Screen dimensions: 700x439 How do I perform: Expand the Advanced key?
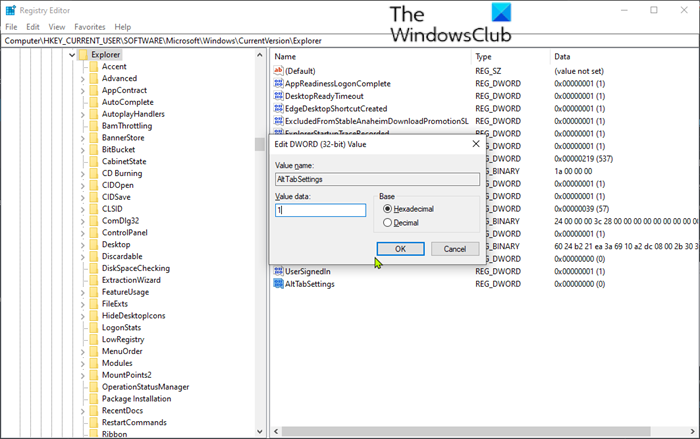(x=83, y=79)
